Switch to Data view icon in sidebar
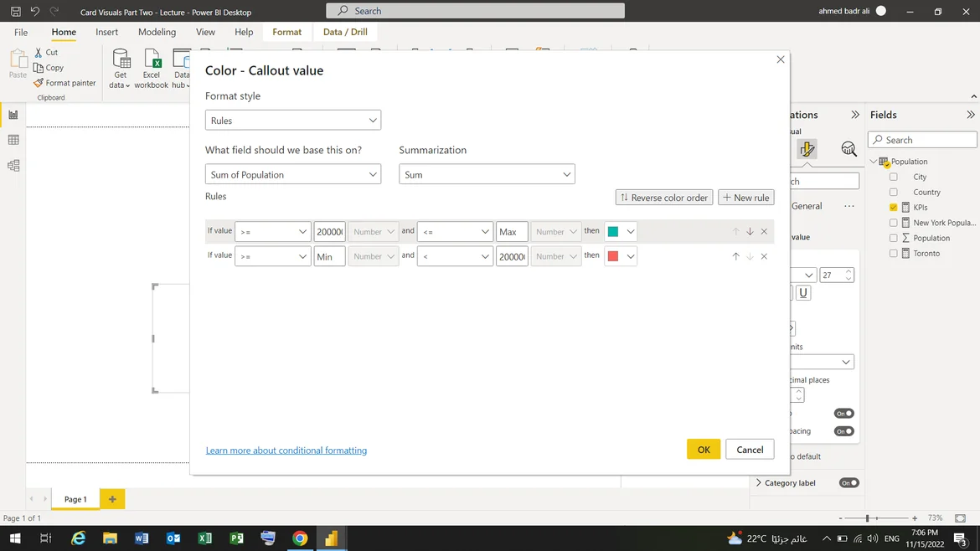Viewport: 980px width, 551px height. (13, 140)
